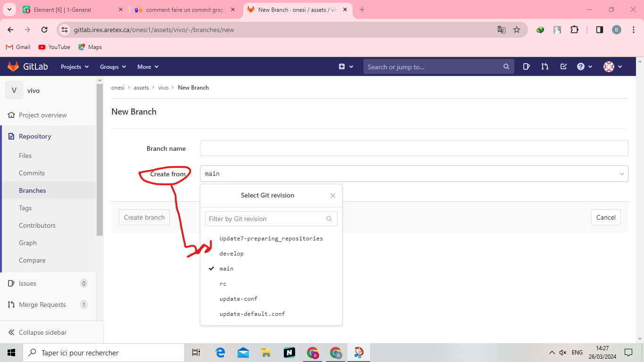Click the GitLab logo home icon
This screenshot has height=362, width=644.
pos(13,66)
